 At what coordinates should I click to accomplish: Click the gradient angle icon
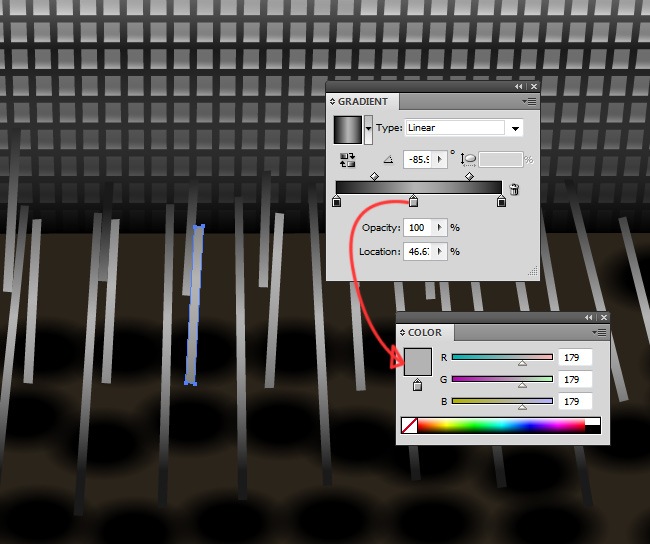click(388, 160)
